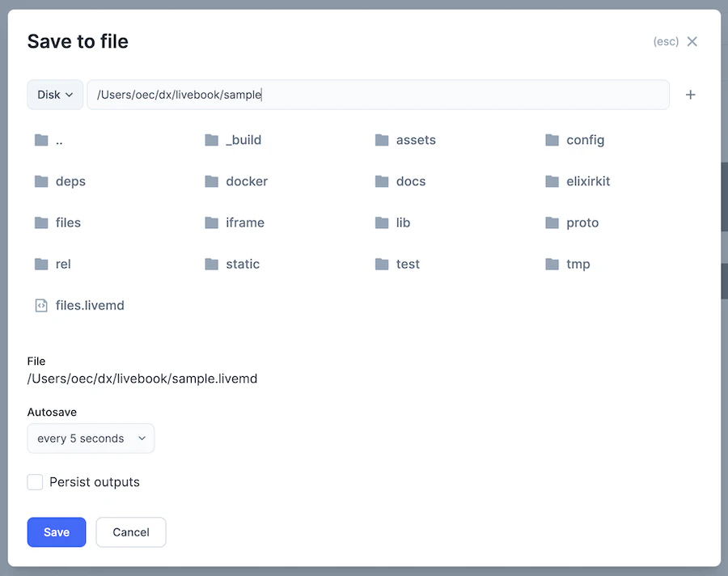Open the deps folder
This screenshot has width=728, height=576.
[x=60, y=181]
